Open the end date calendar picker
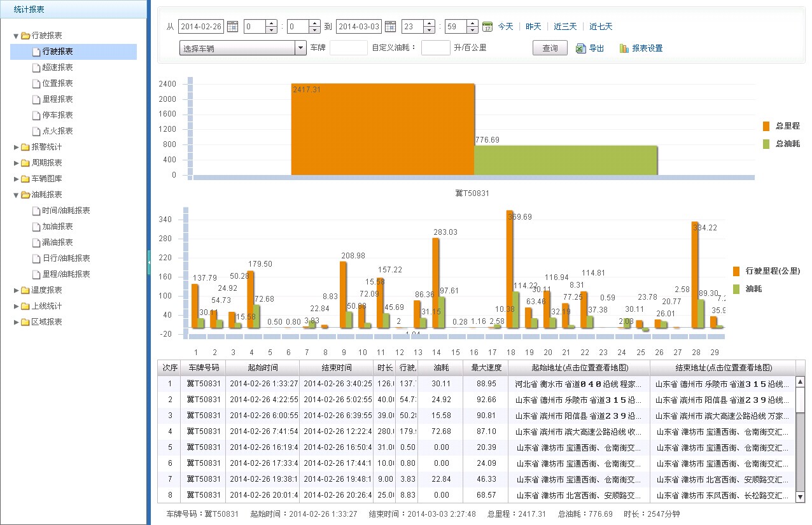Viewport: 812px width, 525px height. click(x=391, y=27)
